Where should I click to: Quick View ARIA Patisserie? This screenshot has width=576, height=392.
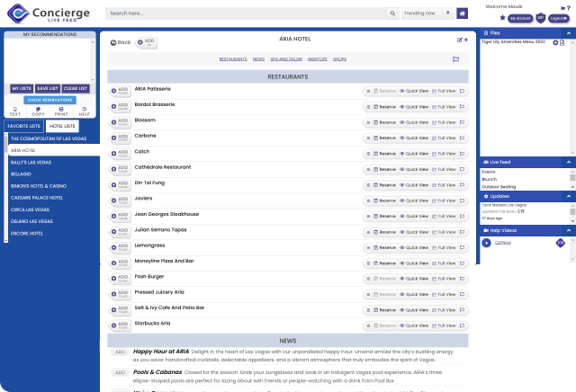pos(414,91)
